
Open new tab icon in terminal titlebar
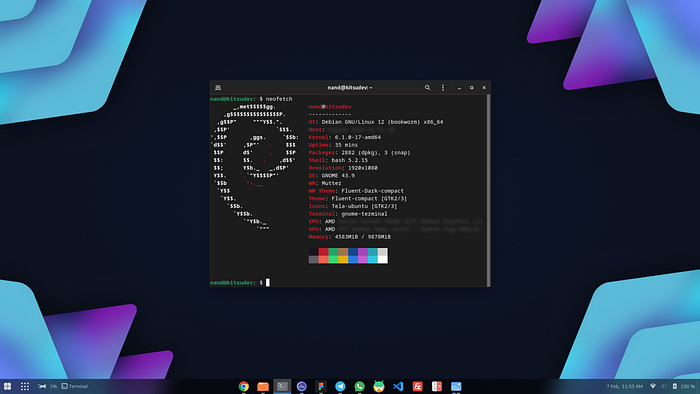click(x=218, y=88)
